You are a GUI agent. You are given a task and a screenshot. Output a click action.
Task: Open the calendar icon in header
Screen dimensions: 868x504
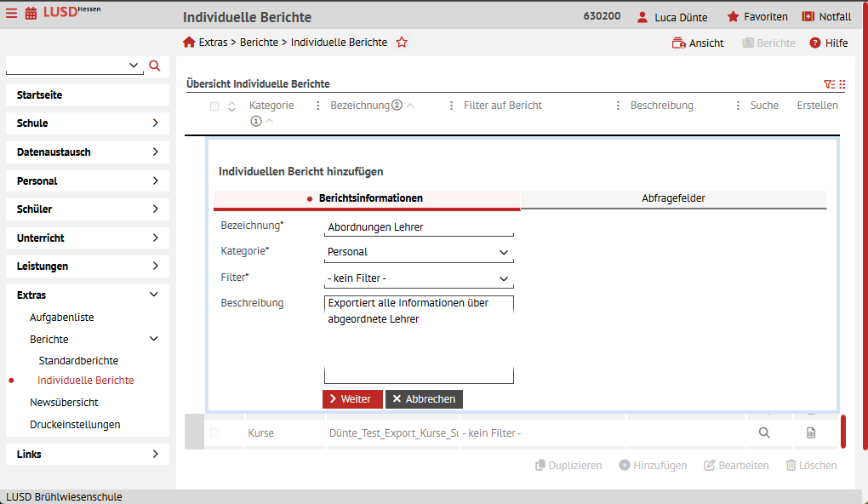tap(31, 14)
